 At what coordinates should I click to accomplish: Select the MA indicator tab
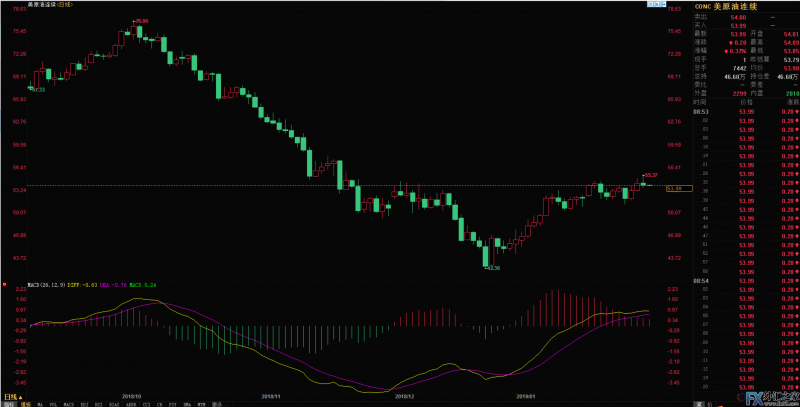pyautogui.click(x=39, y=404)
